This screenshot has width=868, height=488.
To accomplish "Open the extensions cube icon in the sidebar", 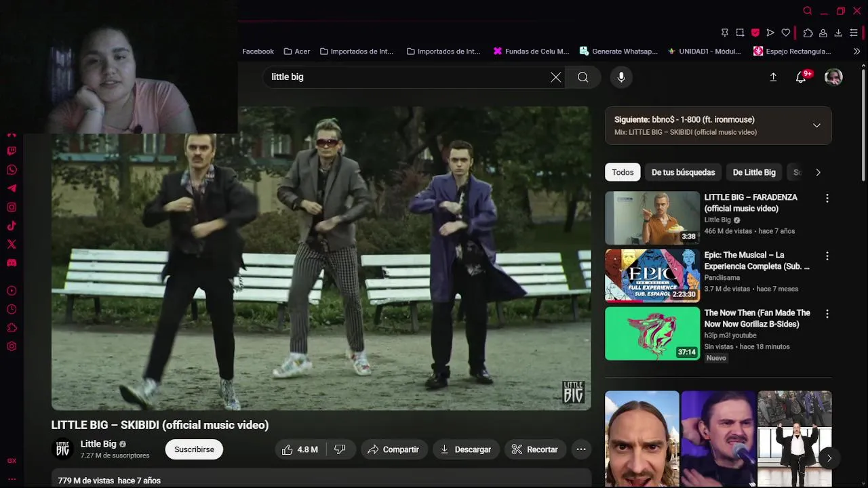I will [12, 328].
